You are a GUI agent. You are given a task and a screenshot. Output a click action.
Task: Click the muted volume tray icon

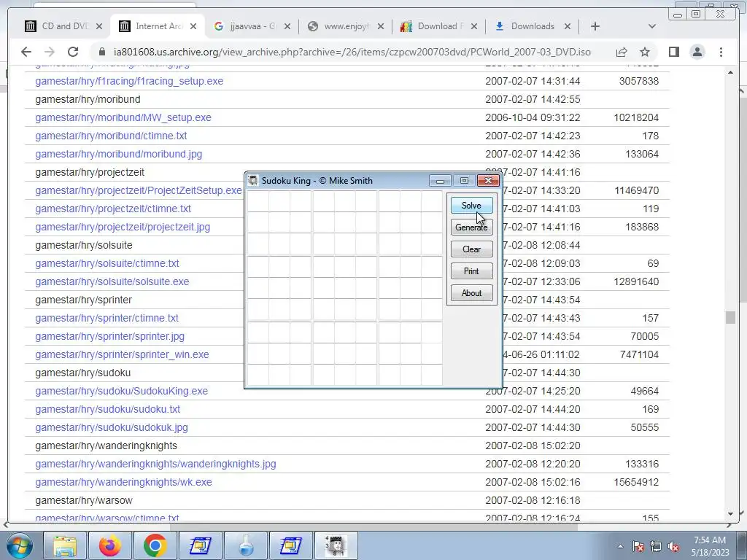[x=673, y=546]
